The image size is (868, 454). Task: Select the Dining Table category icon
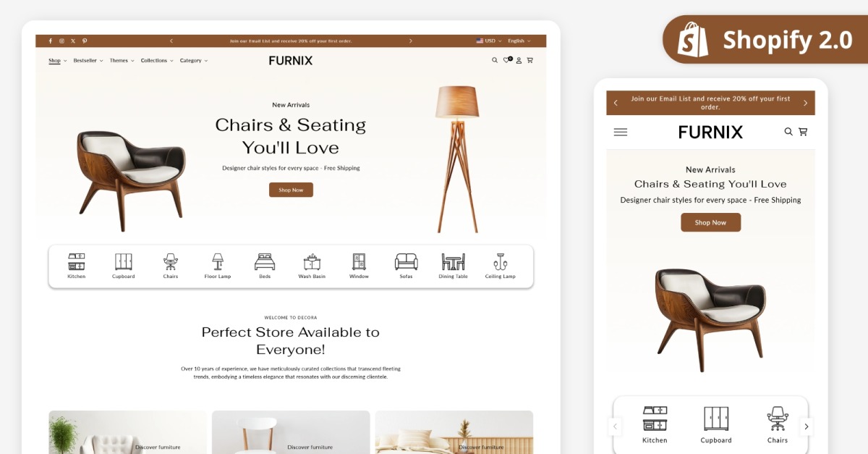pyautogui.click(x=453, y=261)
